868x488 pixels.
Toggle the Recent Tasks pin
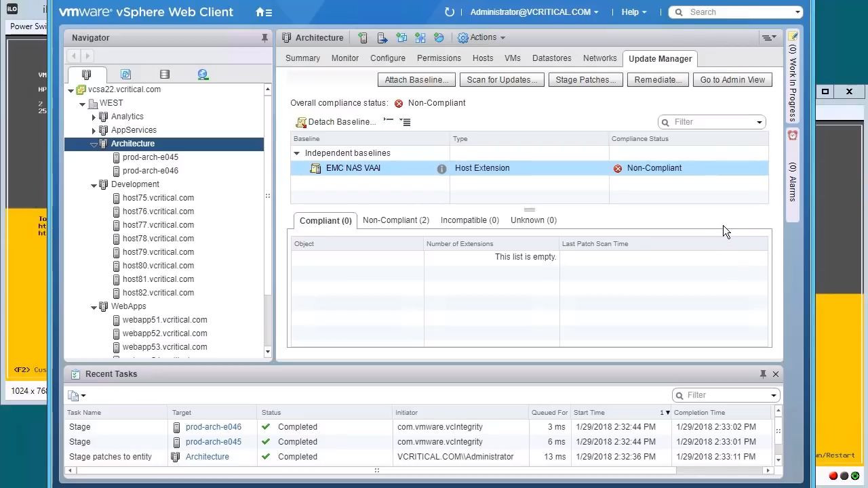(764, 373)
